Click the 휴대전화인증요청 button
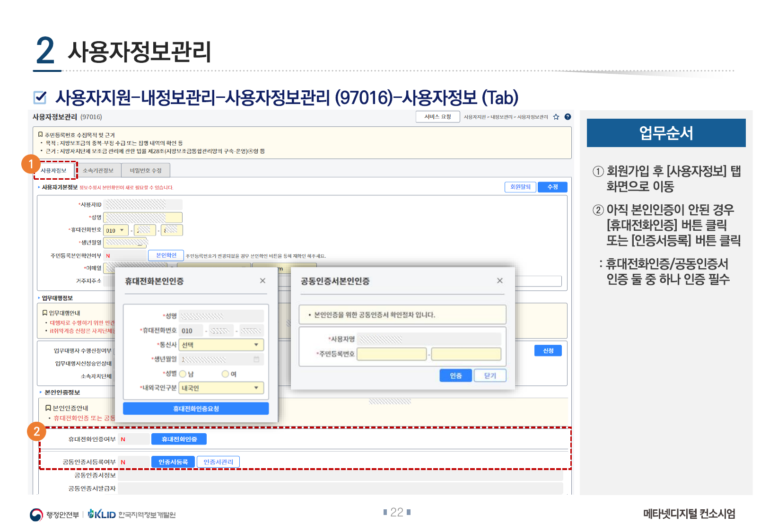The image size is (769, 532). (196, 409)
